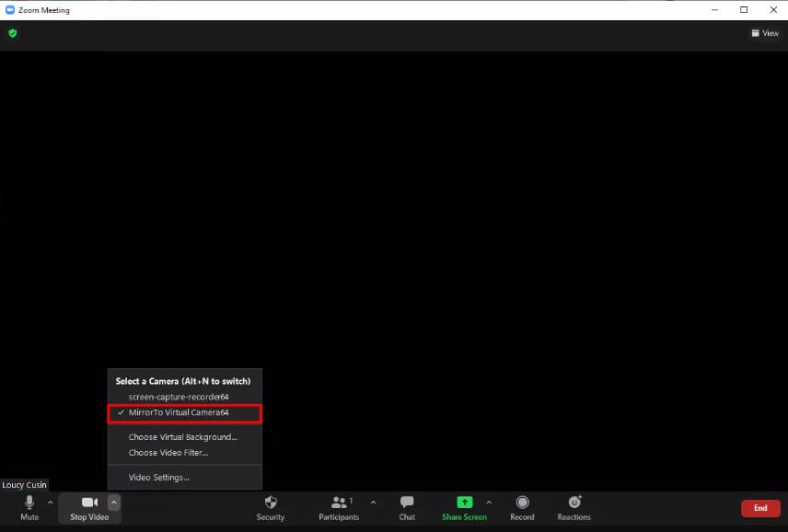
Task: Select screen-capture-recorder64 camera
Action: click(184, 397)
